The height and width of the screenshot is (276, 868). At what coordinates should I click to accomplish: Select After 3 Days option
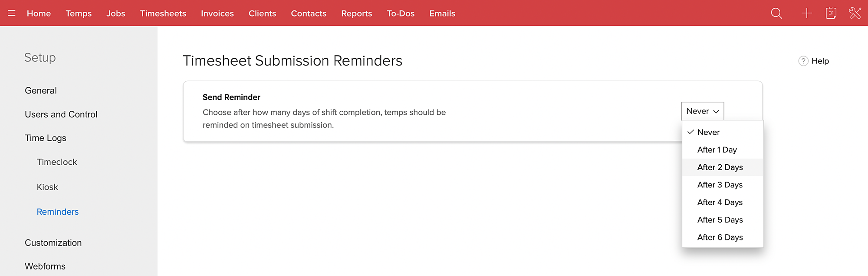click(x=720, y=185)
